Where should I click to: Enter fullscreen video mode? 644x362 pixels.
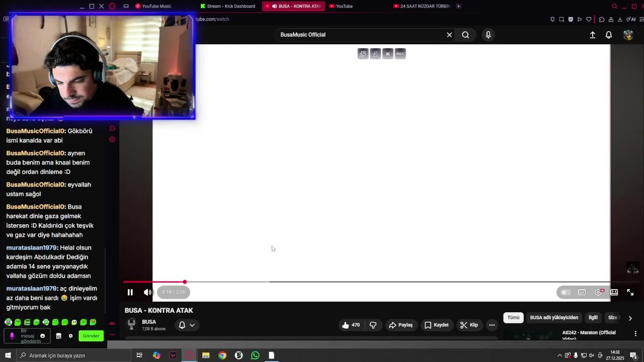click(630, 292)
